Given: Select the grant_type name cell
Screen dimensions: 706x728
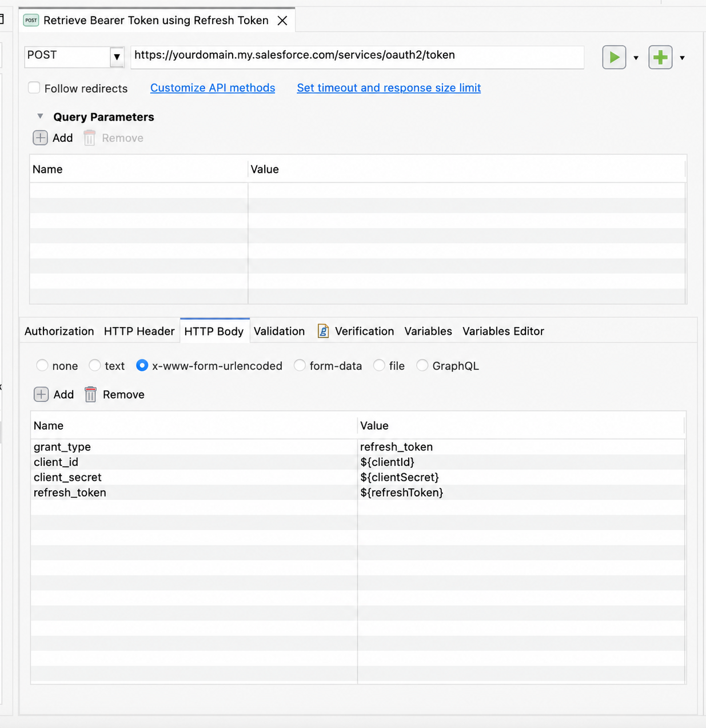Looking at the screenshot, I should 194,447.
